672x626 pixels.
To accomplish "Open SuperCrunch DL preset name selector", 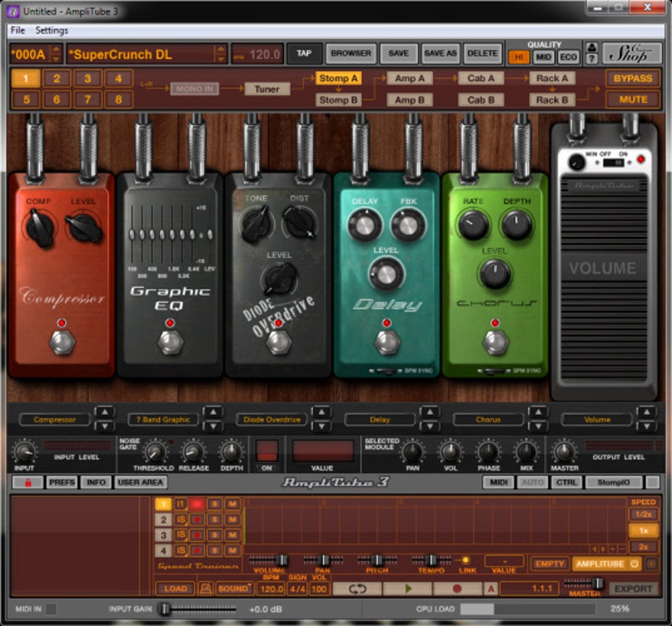I will point(146,55).
